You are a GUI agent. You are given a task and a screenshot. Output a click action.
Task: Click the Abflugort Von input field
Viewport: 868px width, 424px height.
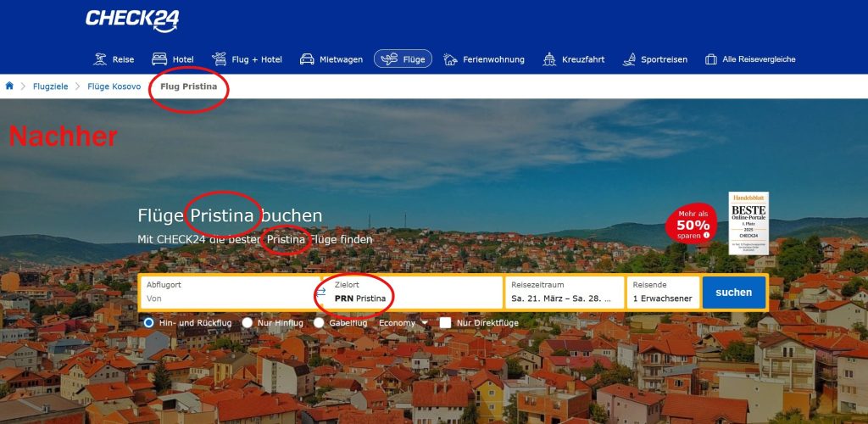[x=227, y=298]
